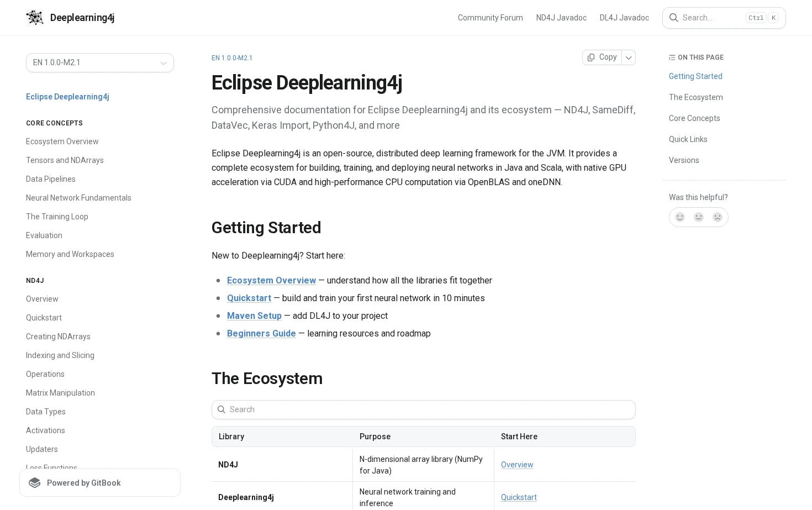Open the Maven Setup link

pyautogui.click(x=254, y=316)
